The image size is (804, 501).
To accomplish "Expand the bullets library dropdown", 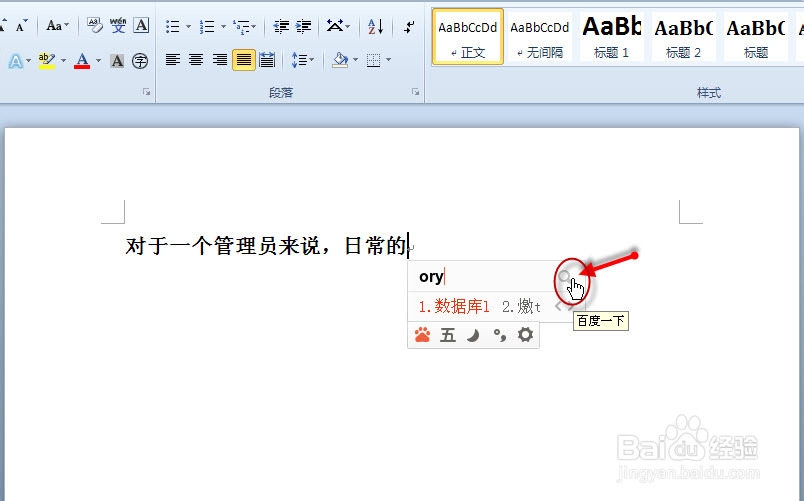I will tap(188, 27).
